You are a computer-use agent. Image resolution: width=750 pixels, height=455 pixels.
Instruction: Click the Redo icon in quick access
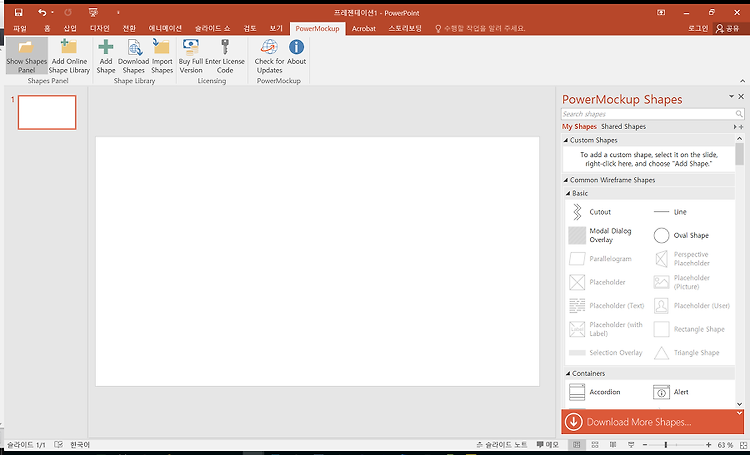(68, 12)
